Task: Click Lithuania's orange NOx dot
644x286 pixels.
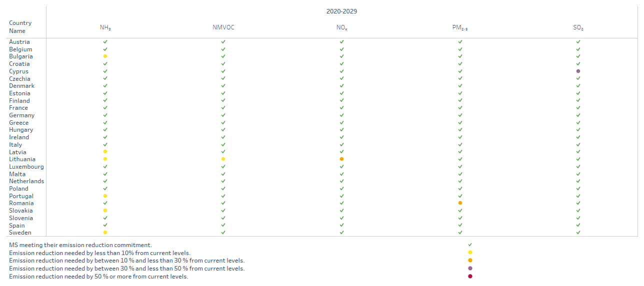Action: [x=341, y=159]
